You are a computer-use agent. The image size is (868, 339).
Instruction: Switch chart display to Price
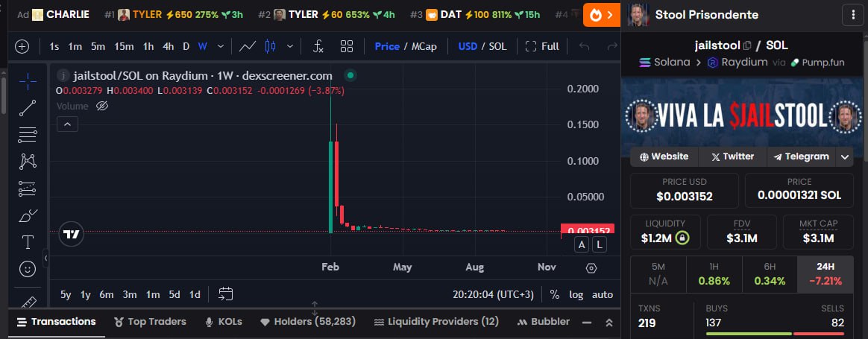tap(387, 46)
